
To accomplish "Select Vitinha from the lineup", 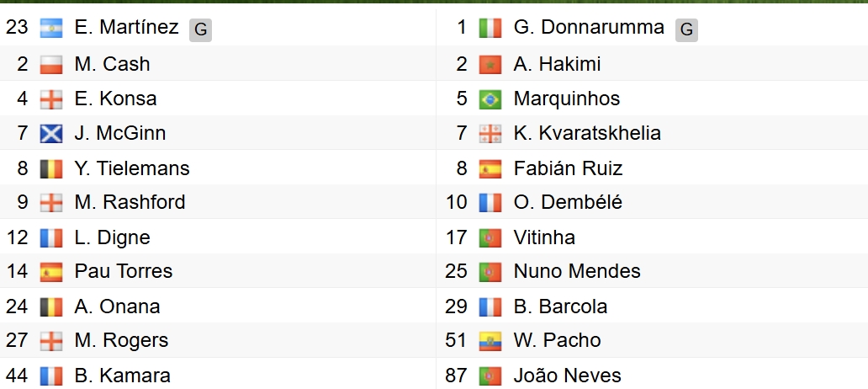I will pyautogui.click(x=544, y=237).
